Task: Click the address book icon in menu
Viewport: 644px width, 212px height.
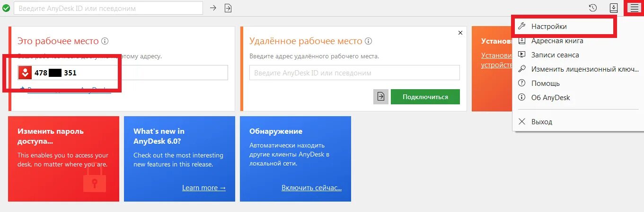Action: tap(522, 41)
